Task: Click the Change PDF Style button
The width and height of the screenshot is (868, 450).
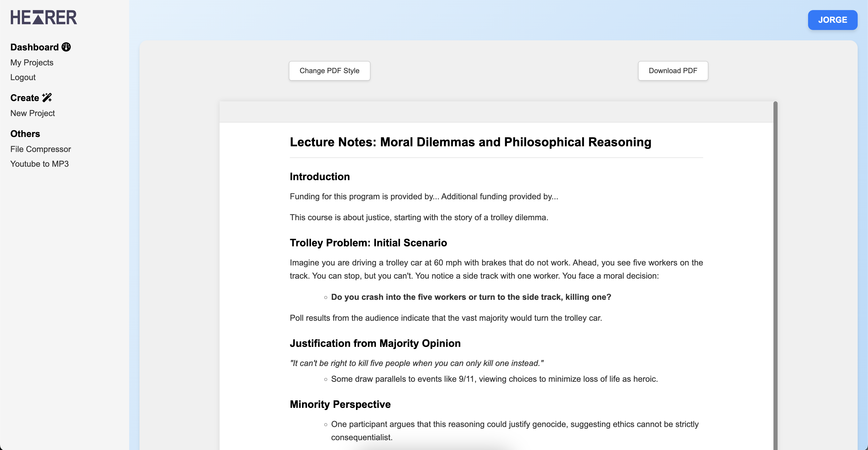Action: click(x=329, y=71)
